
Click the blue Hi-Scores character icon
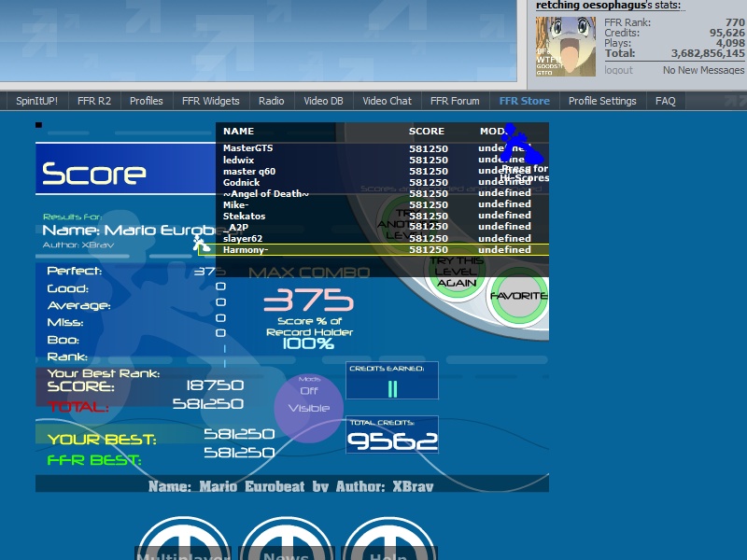coord(521,144)
